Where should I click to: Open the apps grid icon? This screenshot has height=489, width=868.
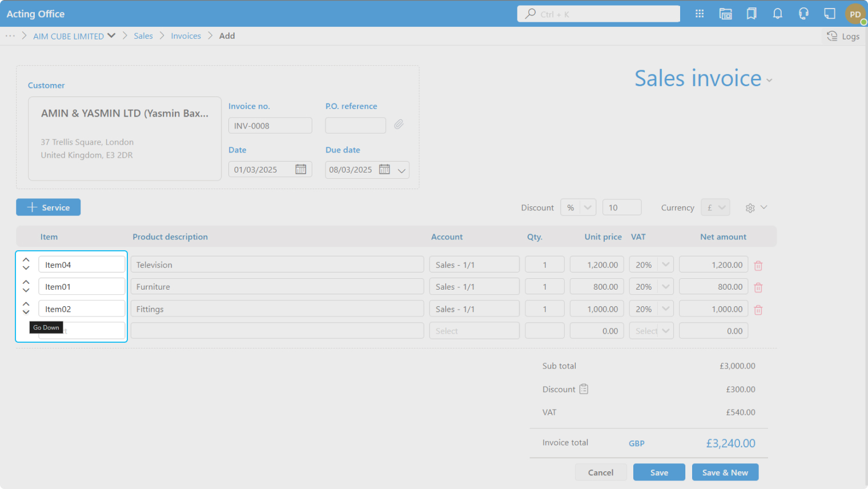(699, 14)
